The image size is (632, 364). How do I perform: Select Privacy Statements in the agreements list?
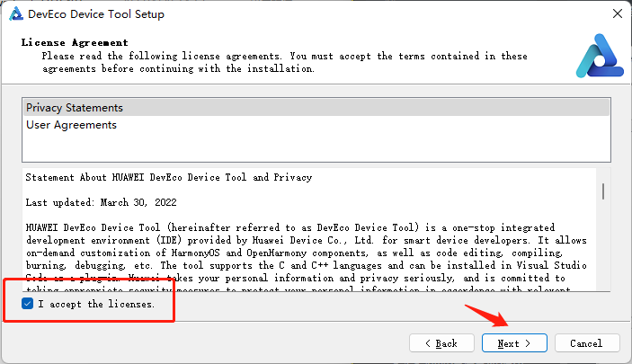click(x=75, y=108)
